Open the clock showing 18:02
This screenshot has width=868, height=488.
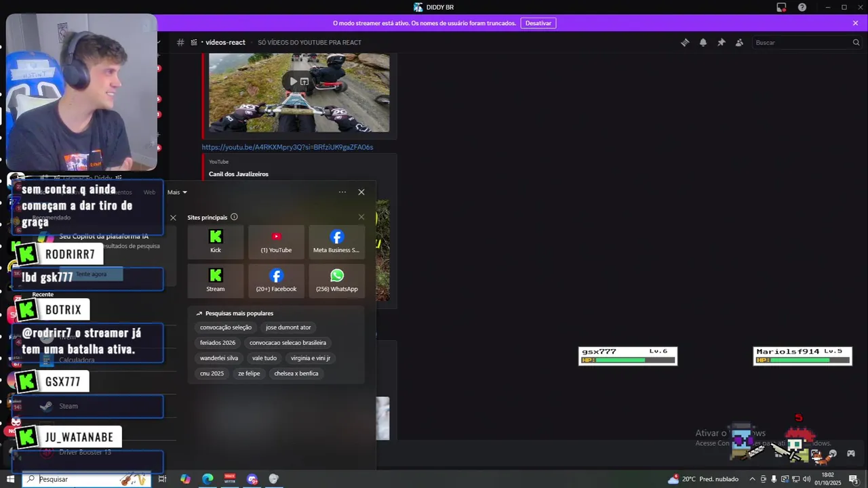click(x=827, y=479)
